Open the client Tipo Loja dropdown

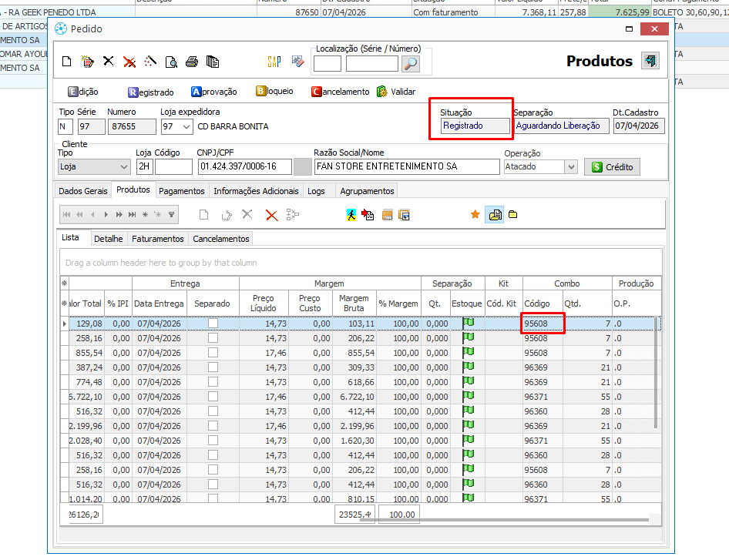(x=125, y=166)
